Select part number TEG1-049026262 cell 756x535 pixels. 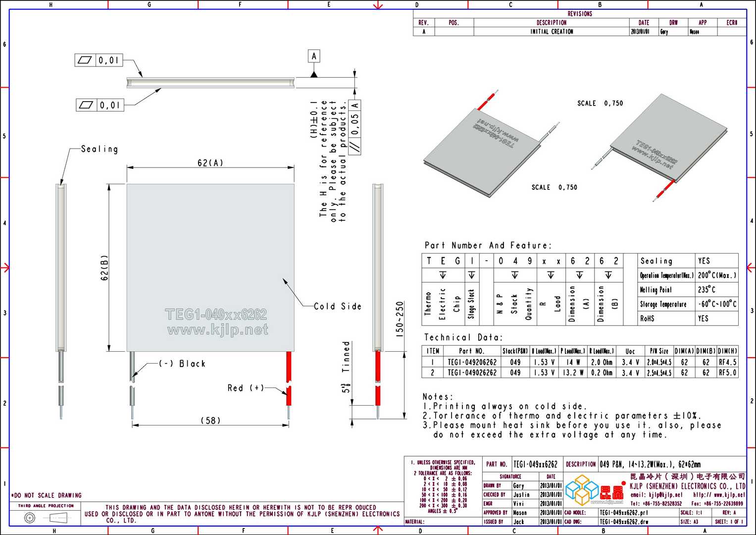472,373
